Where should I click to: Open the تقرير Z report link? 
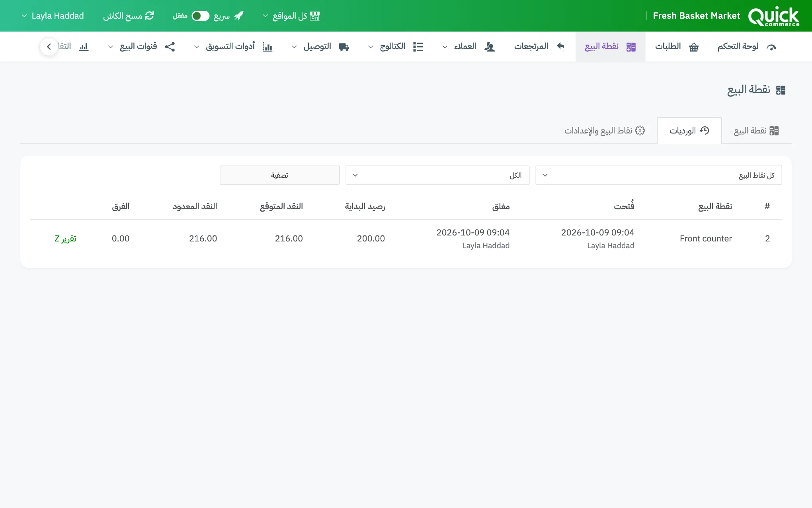coord(65,239)
